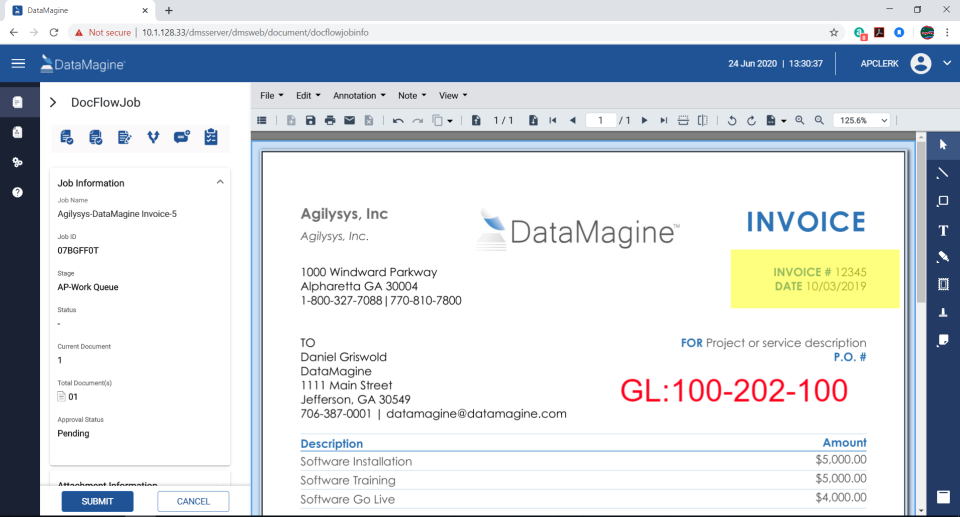Open the File menu
The image size is (960, 517).
tap(272, 96)
